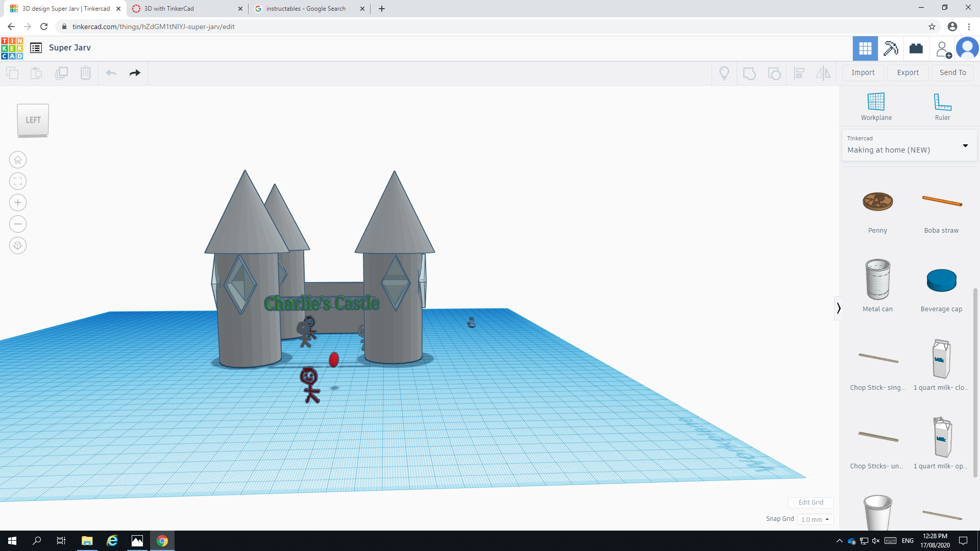
Task: Click the Mirror tool icon
Action: pyautogui.click(x=823, y=73)
